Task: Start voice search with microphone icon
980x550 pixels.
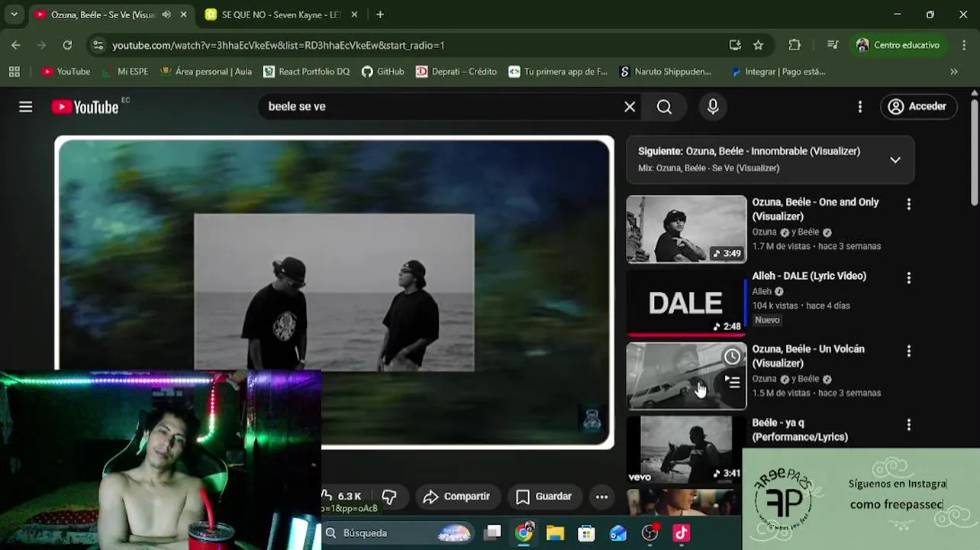Action: tap(713, 107)
